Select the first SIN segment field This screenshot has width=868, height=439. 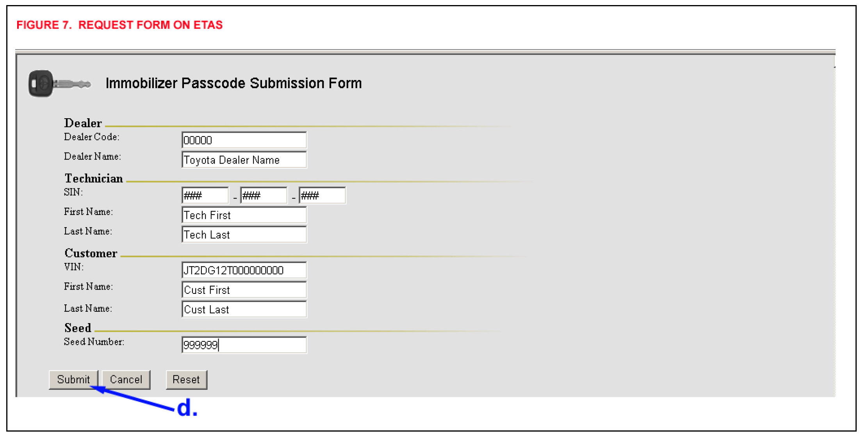205,196
